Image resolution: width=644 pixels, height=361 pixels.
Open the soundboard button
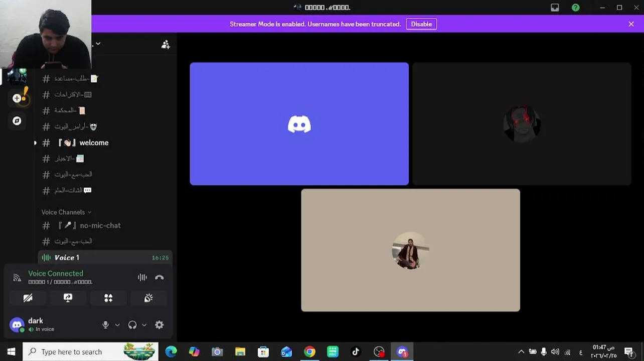tap(148, 298)
